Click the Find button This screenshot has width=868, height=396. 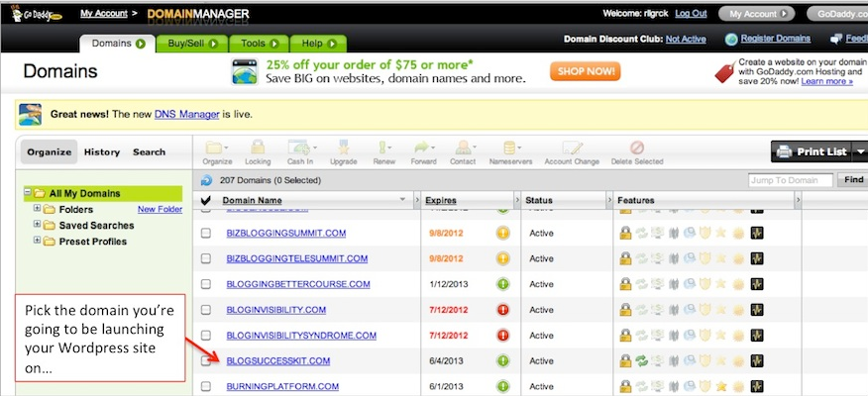pyautogui.click(x=853, y=180)
